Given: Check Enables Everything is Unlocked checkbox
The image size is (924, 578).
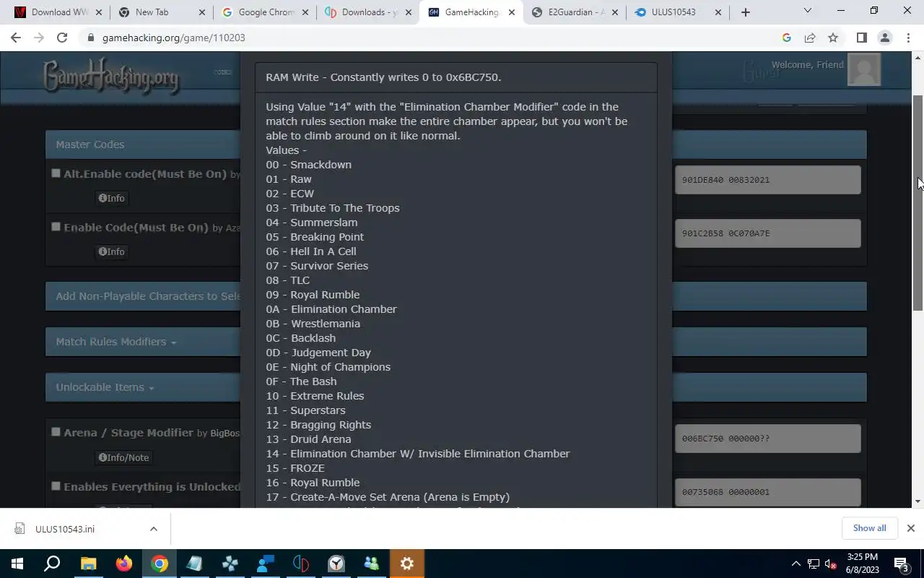Looking at the screenshot, I should (x=56, y=486).
